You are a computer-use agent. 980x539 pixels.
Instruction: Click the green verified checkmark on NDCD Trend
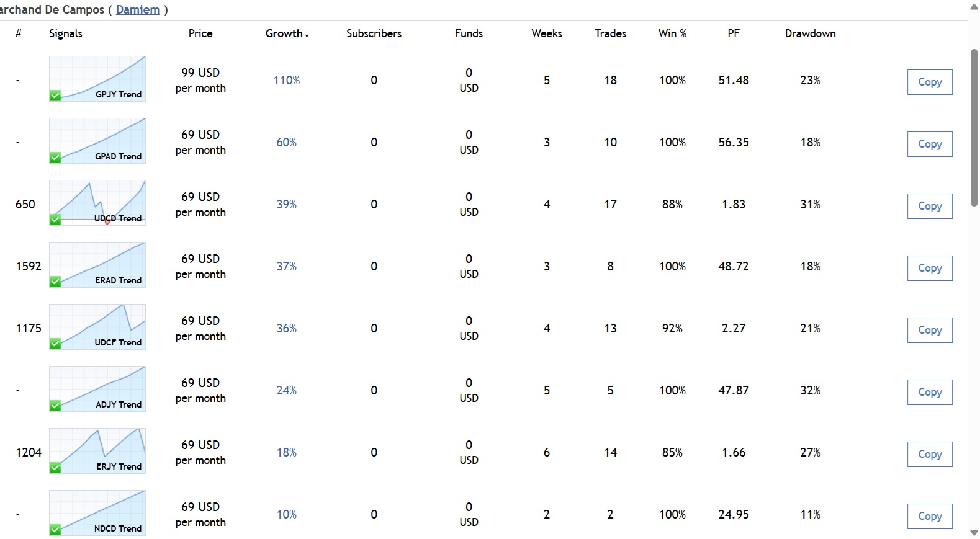coord(55,530)
